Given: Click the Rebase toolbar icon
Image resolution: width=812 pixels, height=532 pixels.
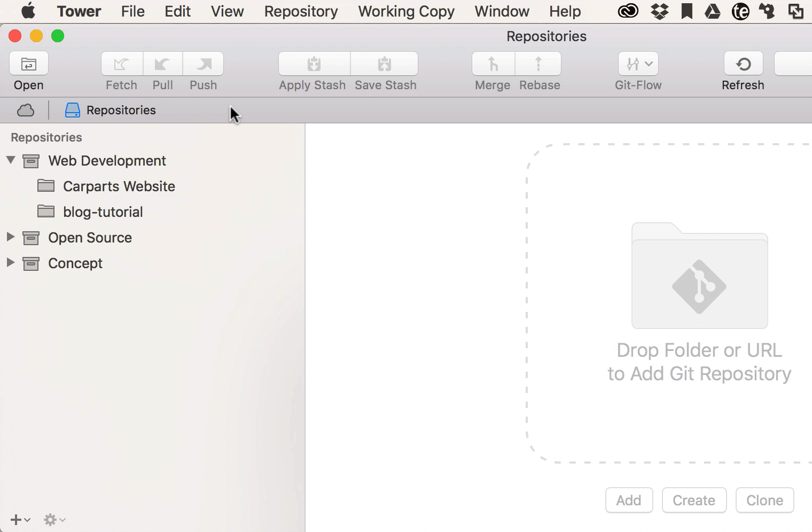Looking at the screenshot, I should (x=538, y=64).
